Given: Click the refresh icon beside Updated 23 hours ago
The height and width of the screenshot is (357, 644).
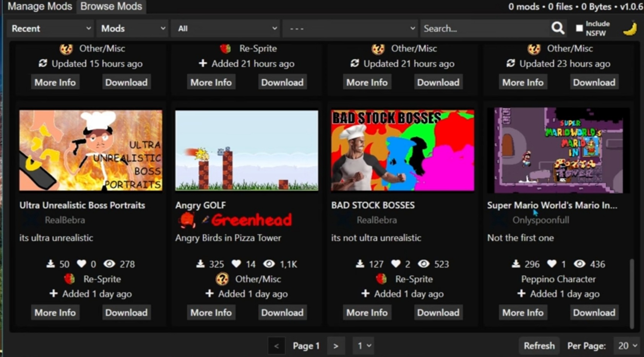Looking at the screenshot, I should coord(511,63).
